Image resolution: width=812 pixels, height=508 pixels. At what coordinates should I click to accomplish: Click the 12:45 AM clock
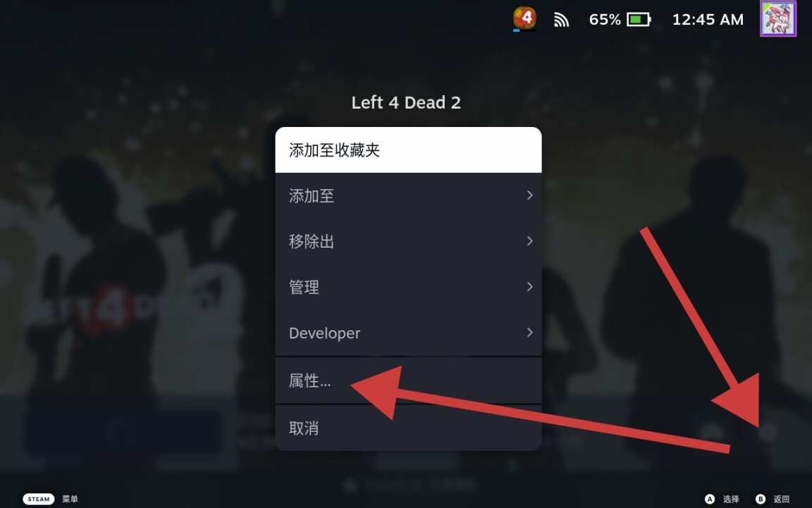pos(708,20)
